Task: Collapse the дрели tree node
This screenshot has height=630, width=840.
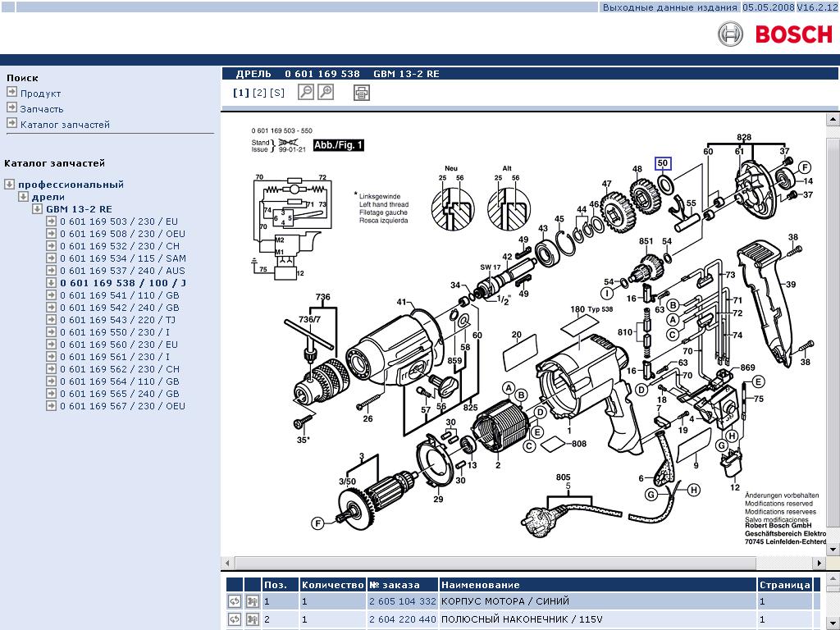Action: pos(23,196)
